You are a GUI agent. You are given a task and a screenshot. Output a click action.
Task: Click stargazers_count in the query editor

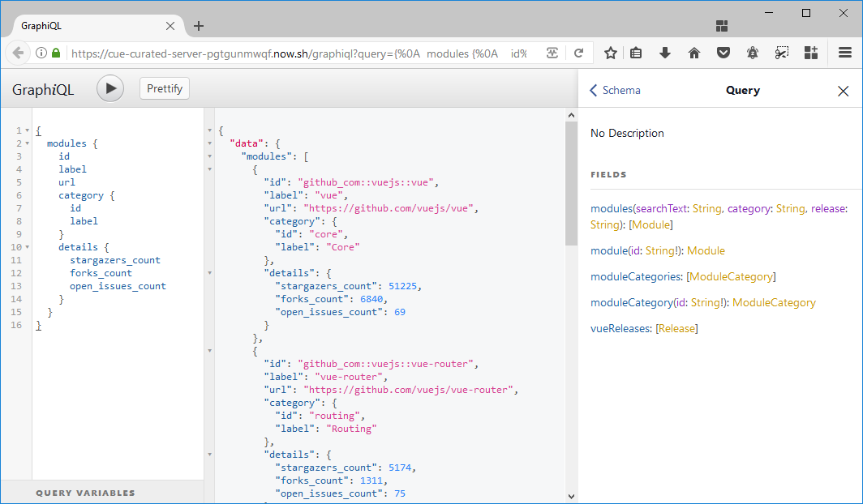click(115, 260)
